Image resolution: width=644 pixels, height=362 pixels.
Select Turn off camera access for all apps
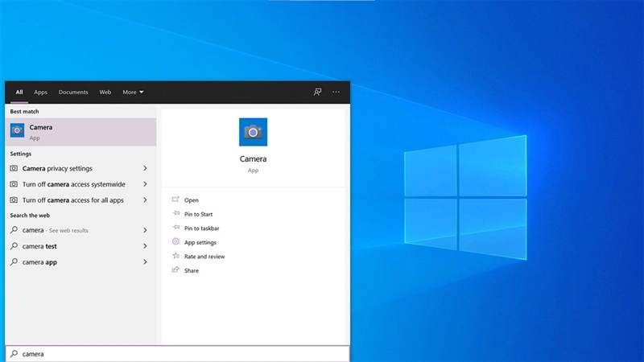point(72,200)
